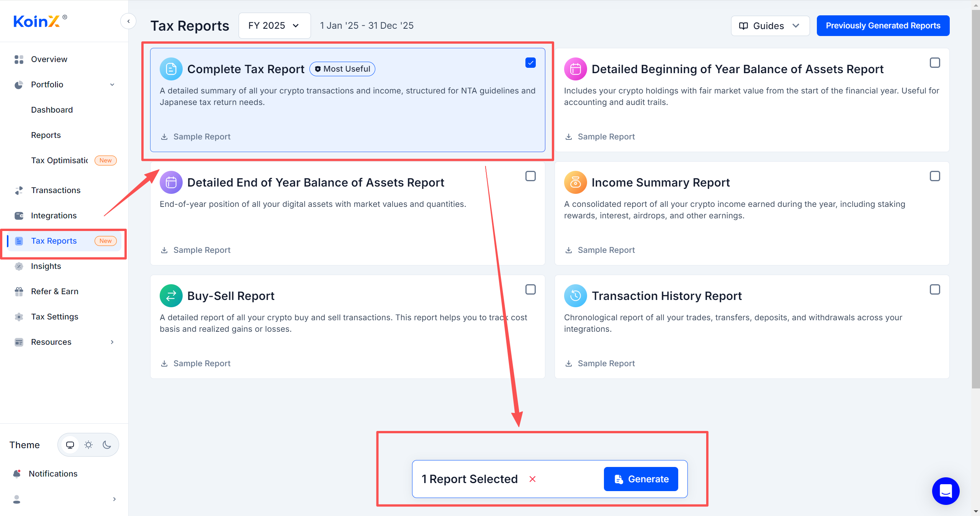
Task: Check the Income Summary Report checkbox
Action: point(934,176)
